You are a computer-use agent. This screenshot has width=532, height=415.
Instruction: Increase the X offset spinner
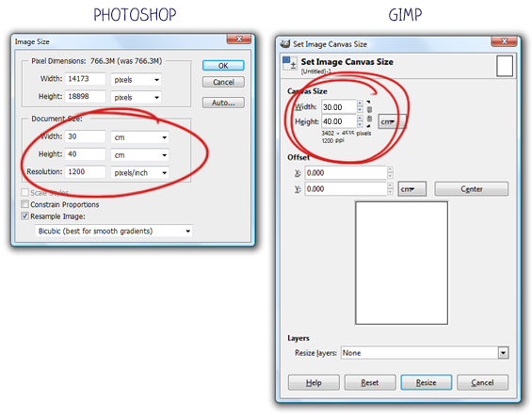click(390, 169)
